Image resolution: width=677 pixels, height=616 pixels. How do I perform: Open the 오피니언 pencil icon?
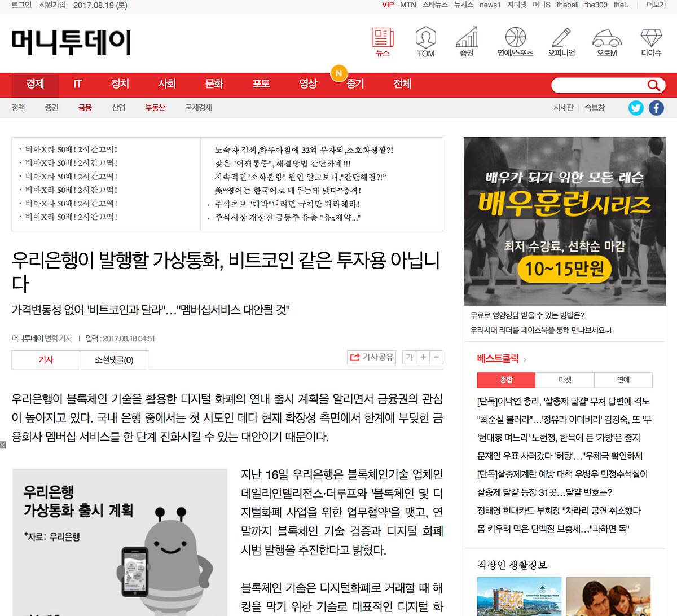[561, 42]
